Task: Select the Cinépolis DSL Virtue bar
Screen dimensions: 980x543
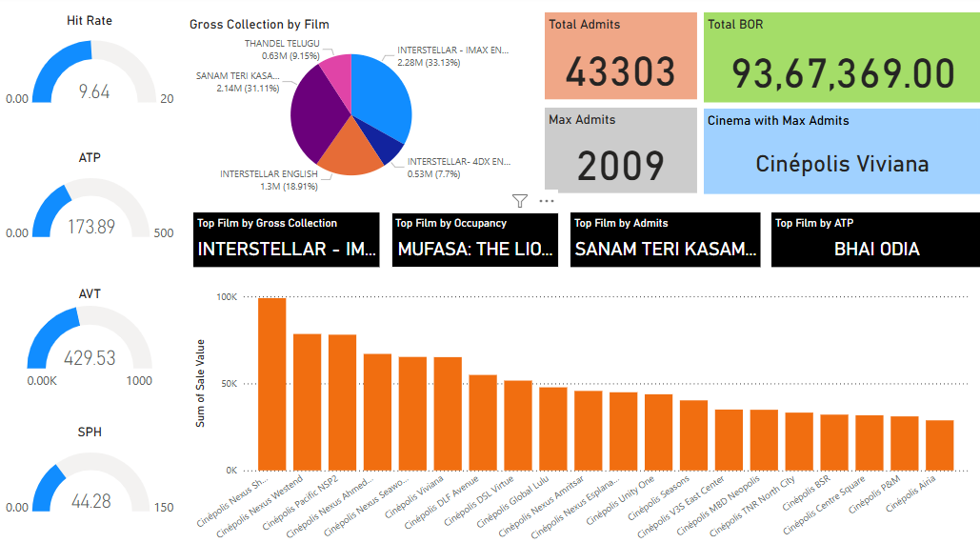Action: point(518,426)
